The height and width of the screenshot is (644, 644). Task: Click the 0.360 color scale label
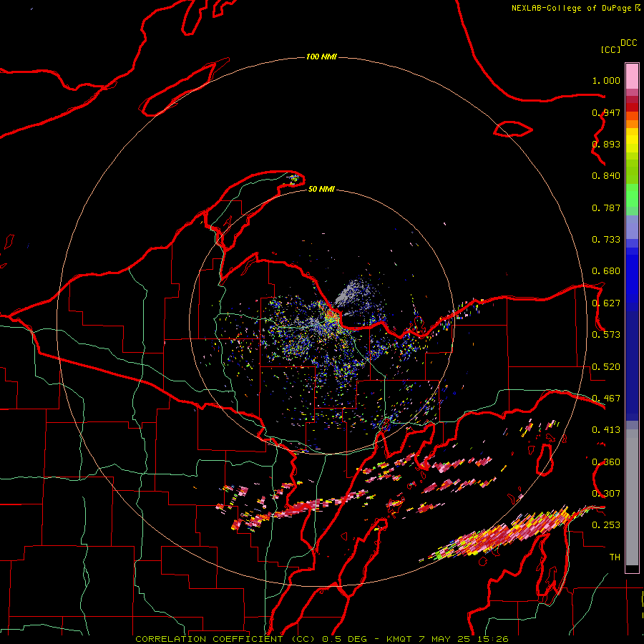pyautogui.click(x=606, y=462)
